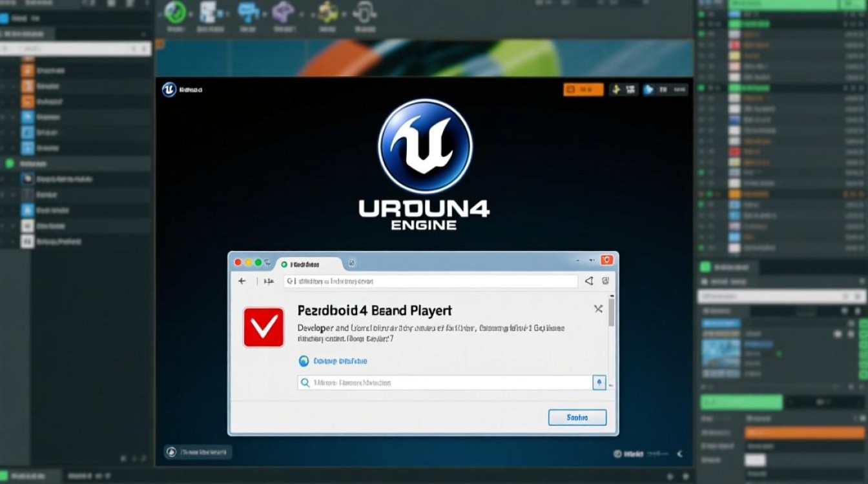Image resolution: width=868 pixels, height=484 pixels.
Task: Click the red icon at browser top right
Action: [x=606, y=260]
